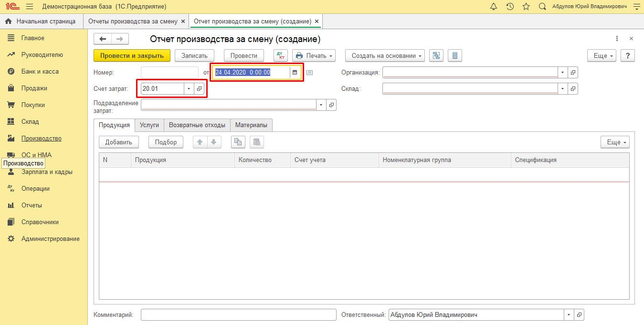644x325 pixels.
Task: Open favorites star icon
Action: click(x=526, y=7)
